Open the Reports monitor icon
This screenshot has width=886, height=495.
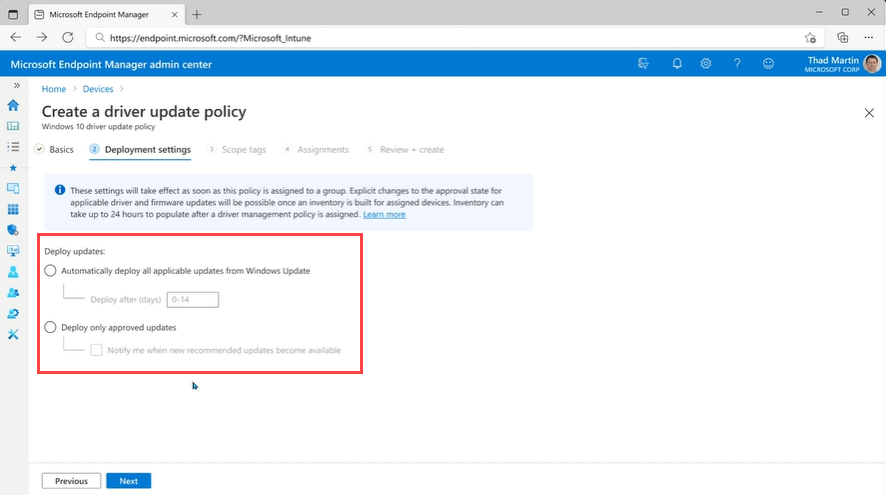pyautogui.click(x=13, y=250)
